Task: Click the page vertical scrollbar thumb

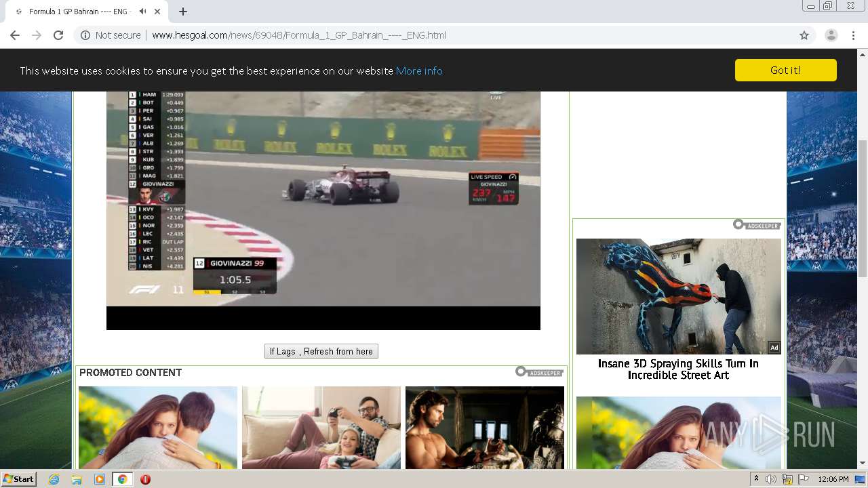Action: [x=863, y=208]
